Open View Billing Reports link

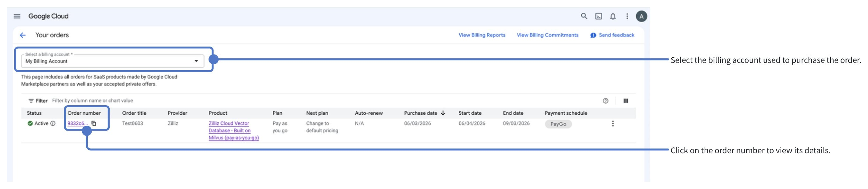pyautogui.click(x=482, y=35)
